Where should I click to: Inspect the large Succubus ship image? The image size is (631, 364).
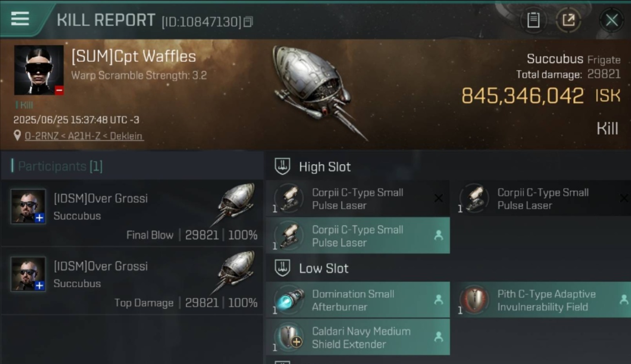[x=318, y=92]
